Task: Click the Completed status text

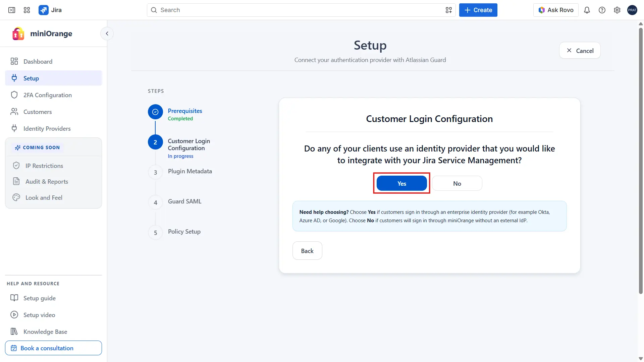Action: (x=180, y=119)
